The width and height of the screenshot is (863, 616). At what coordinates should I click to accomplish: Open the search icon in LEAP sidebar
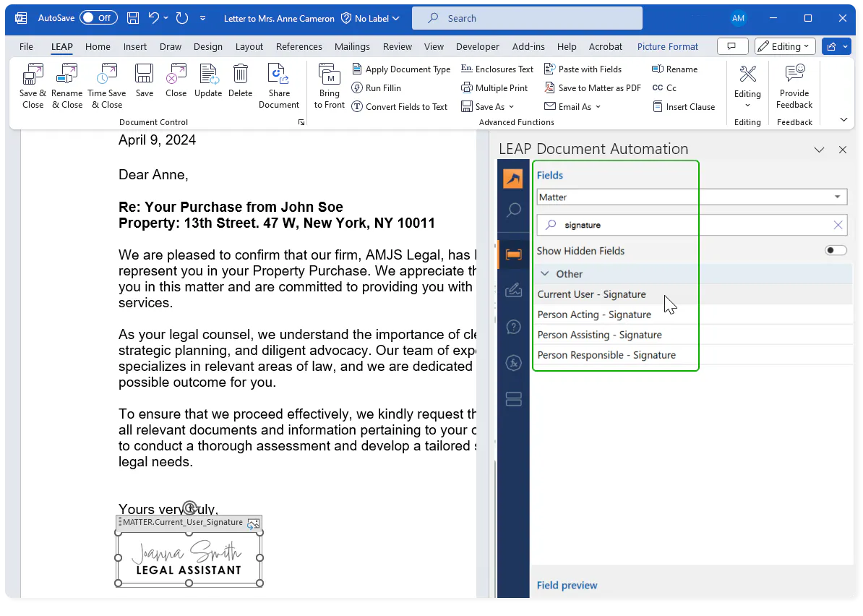point(513,210)
